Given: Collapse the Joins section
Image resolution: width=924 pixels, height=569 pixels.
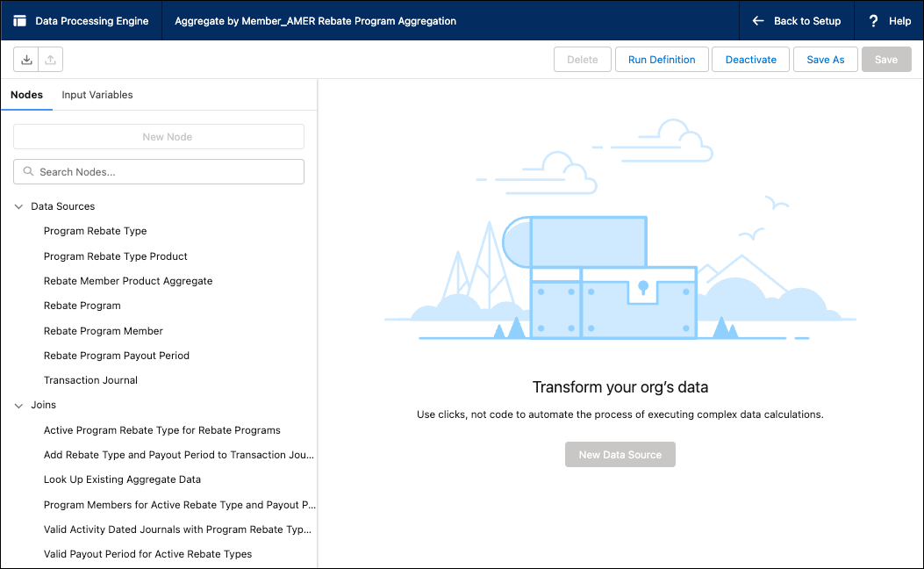Looking at the screenshot, I should coord(18,405).
